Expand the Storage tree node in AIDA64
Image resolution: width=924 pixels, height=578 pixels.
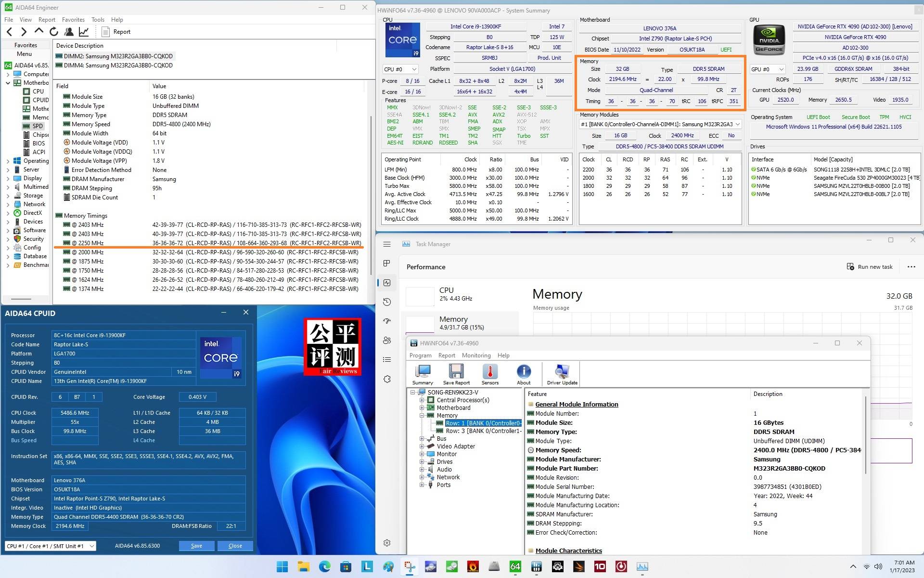tap(8, 196)
